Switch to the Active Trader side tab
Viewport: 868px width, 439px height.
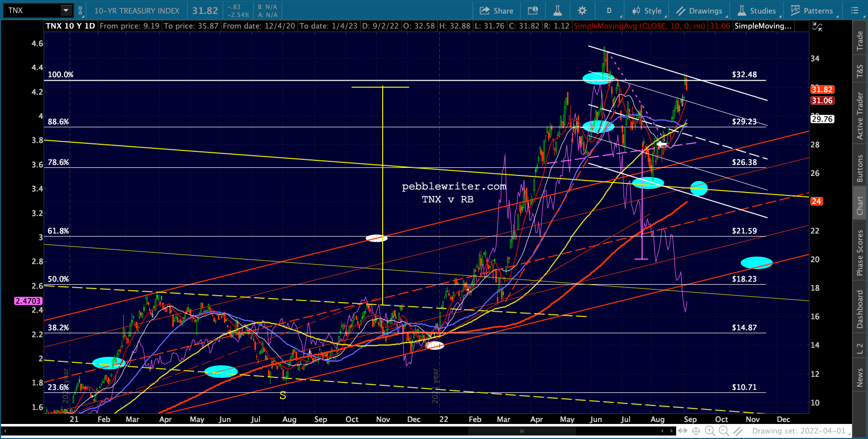pyautogui.click(x=860, y=116)
